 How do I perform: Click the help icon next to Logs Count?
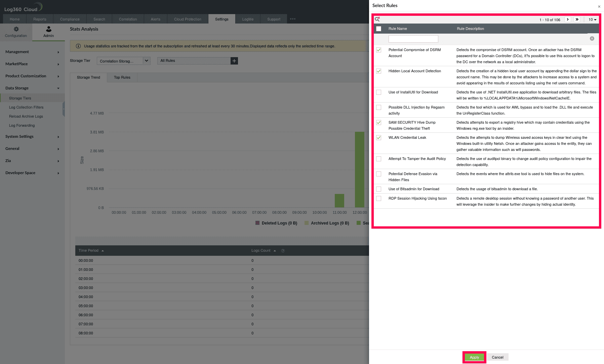[x=283, y=251]
